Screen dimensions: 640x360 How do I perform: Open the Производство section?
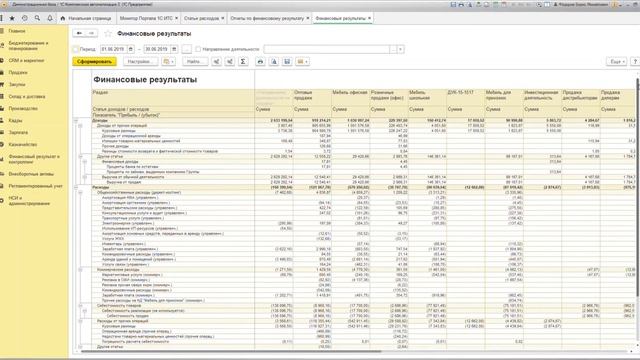(x=23, y=109)
